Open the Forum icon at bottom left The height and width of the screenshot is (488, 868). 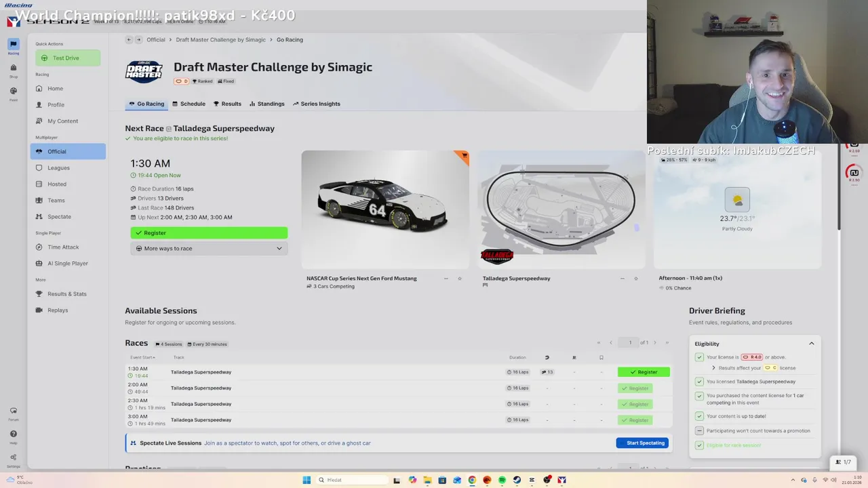(13, 411)
